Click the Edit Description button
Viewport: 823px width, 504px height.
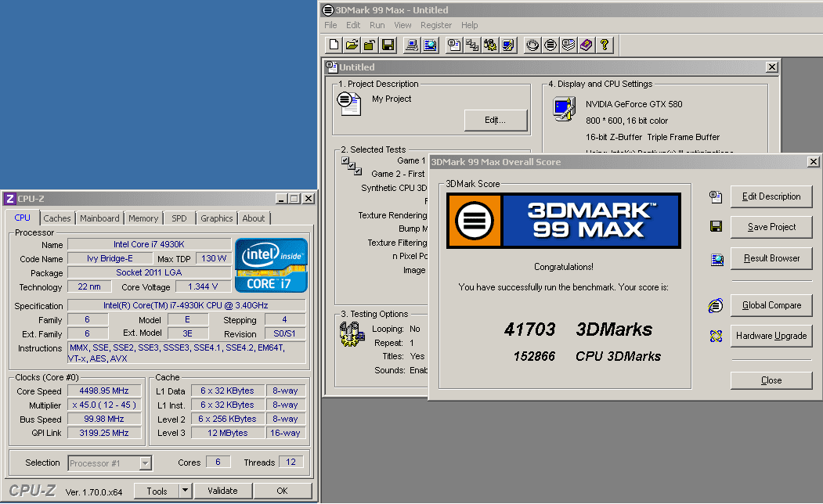771,196
